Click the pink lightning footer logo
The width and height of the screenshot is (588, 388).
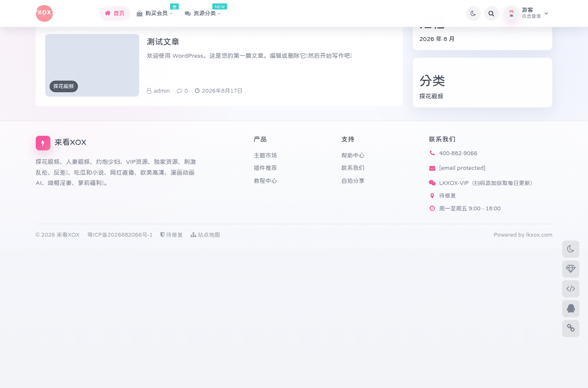point(43,143)
